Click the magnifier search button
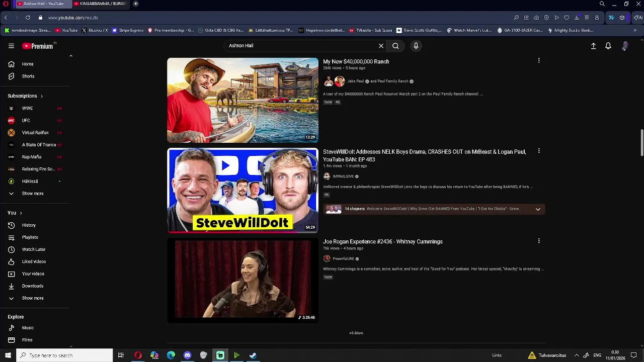The image size is (644, 362). pos(395,46)
